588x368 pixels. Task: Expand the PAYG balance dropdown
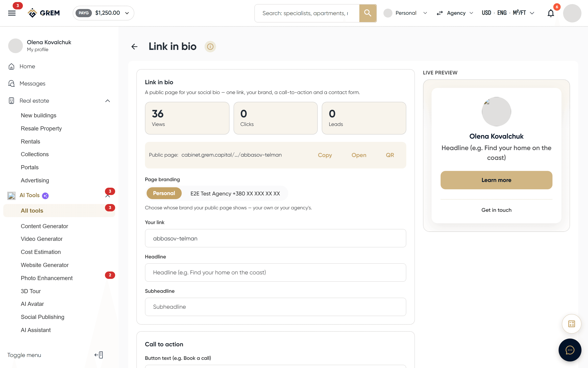104,13
